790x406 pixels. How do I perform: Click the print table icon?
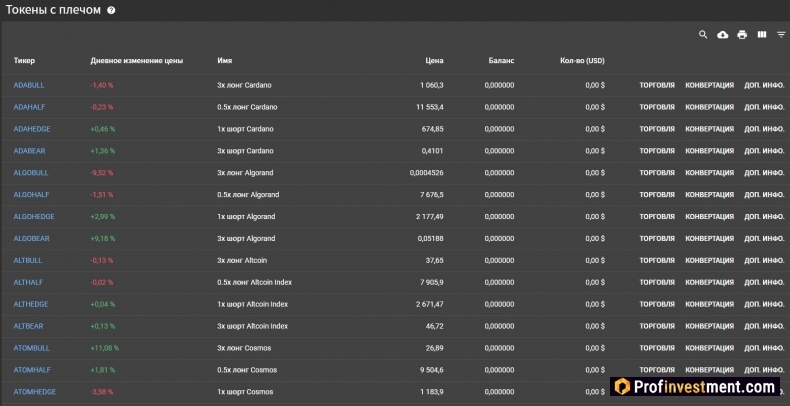click(742, 35)
